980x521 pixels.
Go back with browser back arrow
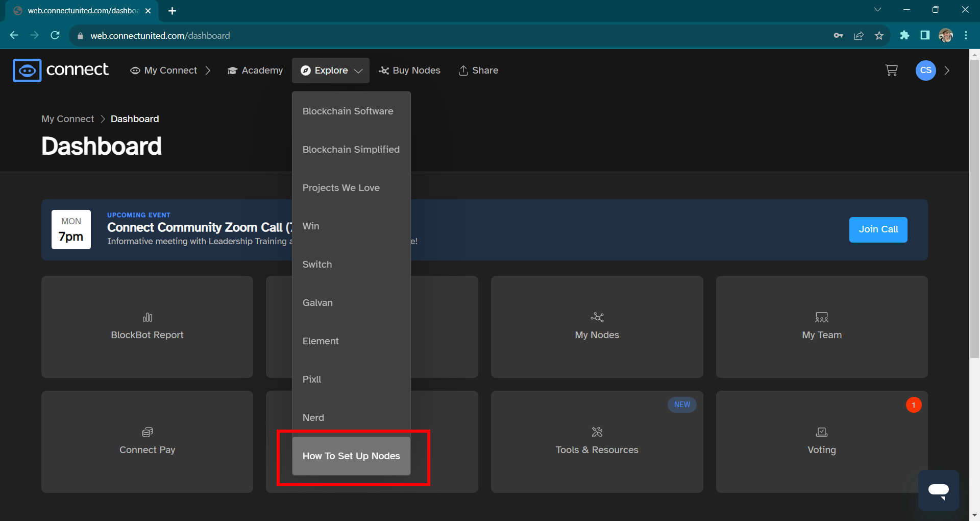(x=14, y=35)
